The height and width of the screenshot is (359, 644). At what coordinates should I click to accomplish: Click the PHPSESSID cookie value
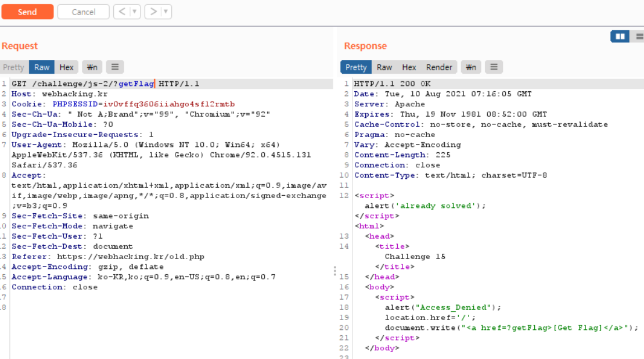click(169, 105)
